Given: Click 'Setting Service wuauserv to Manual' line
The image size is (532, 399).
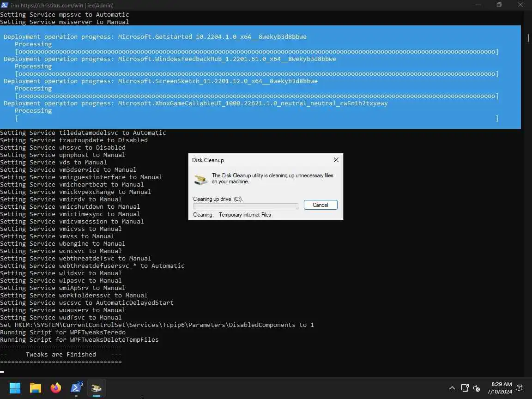Looking at the screenshot, I should pos(63,310).
